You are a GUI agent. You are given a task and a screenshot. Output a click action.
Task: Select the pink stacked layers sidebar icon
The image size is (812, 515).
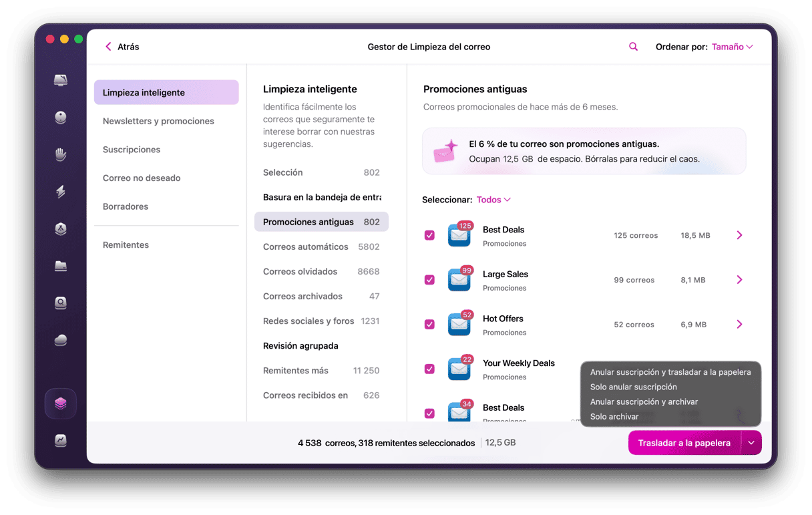click(61, 403)
